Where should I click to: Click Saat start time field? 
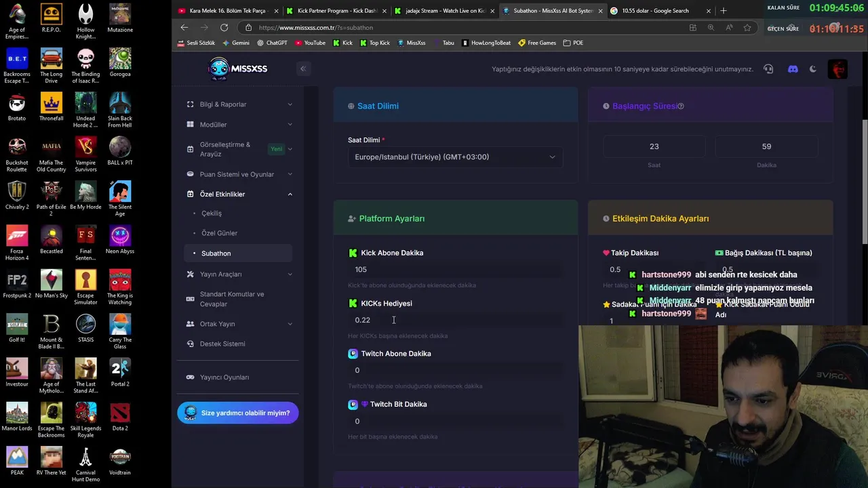(654, 146)
